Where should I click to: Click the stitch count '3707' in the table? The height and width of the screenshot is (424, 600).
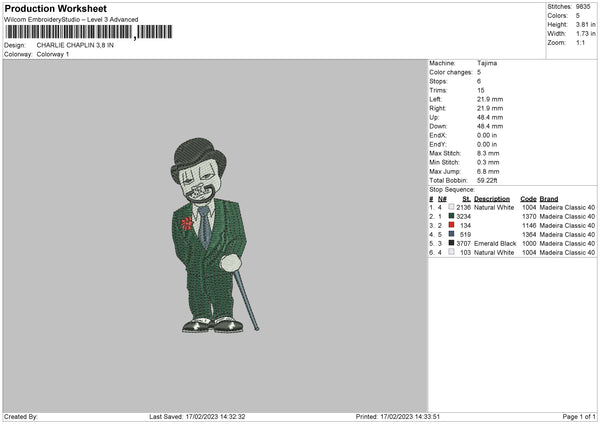click(463, 244)
